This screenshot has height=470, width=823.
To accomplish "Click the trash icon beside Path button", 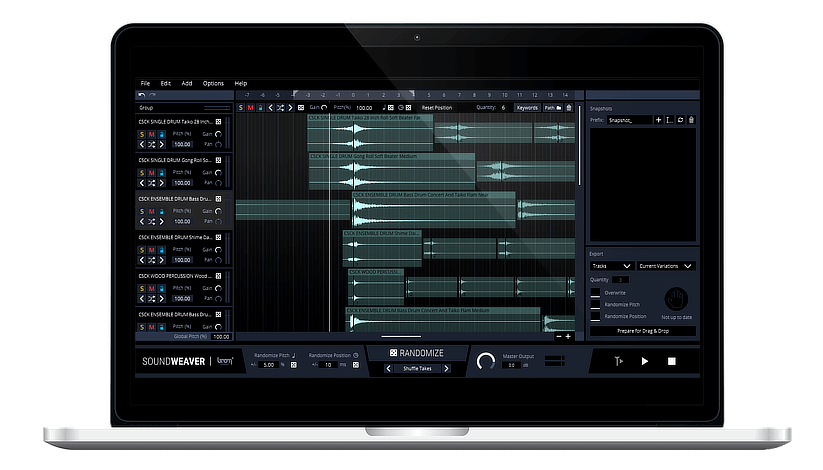I will point(569,107).
